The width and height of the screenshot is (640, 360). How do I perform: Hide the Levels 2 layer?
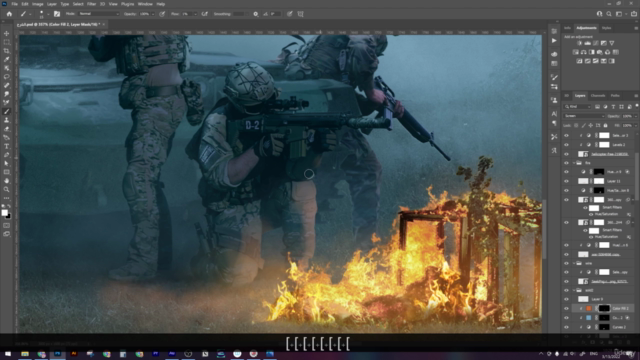click(x=566, y=144)
